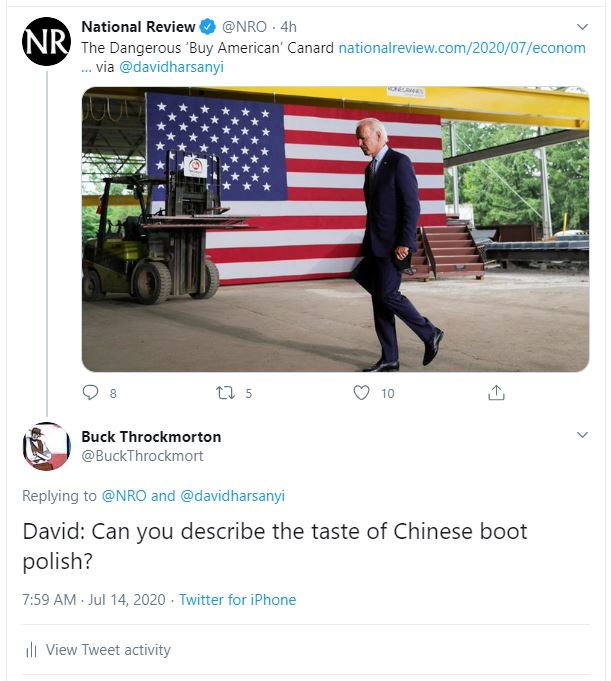Image resolution: width=611 pixels, height=681 pixels.
Task: Click the National Review display name
Action: point(138,27)
